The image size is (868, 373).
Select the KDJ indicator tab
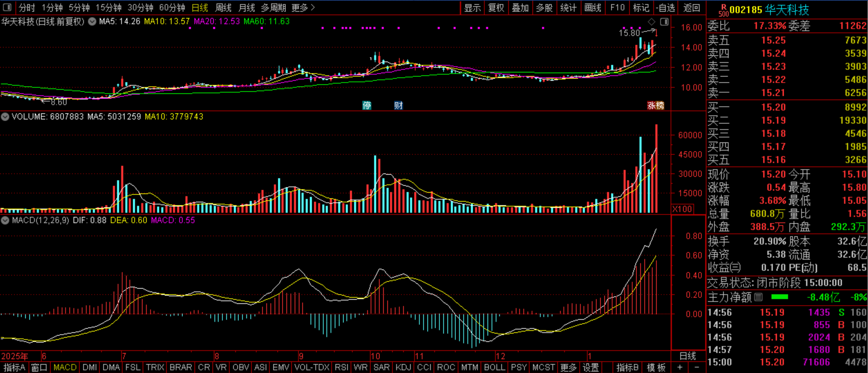pyautogui.click(x=404, y=367)
